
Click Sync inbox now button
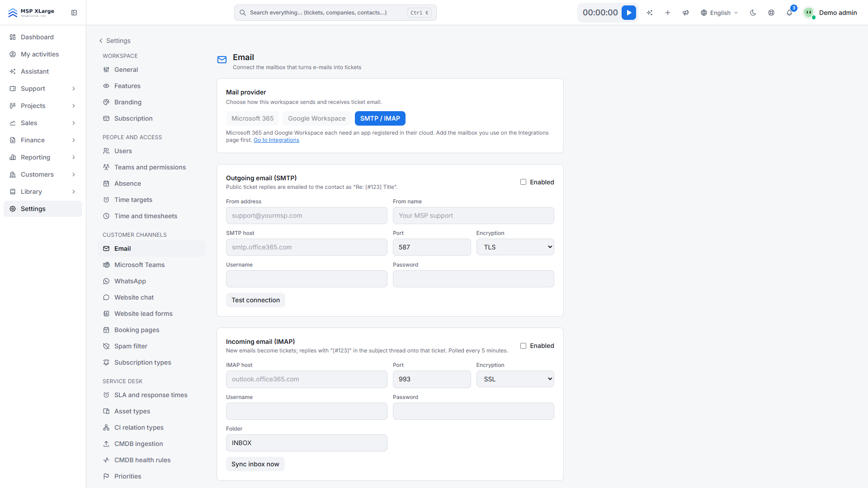pyautogui.click(x=255, y=464)
